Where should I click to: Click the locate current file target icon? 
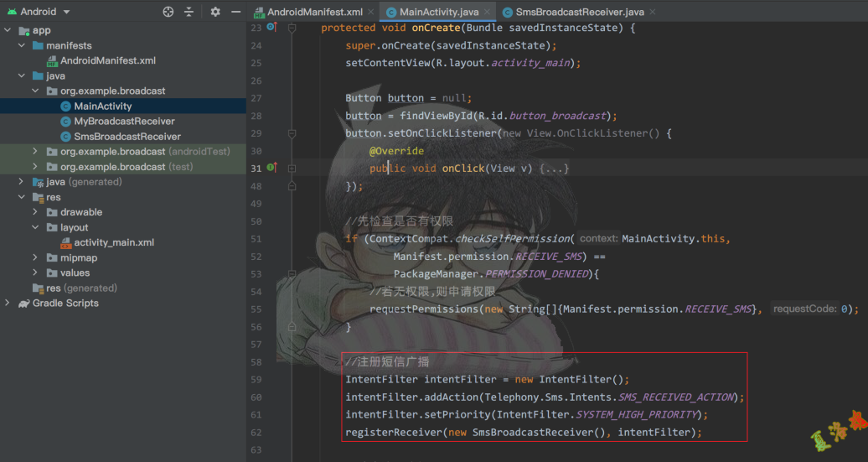(168, 12)
